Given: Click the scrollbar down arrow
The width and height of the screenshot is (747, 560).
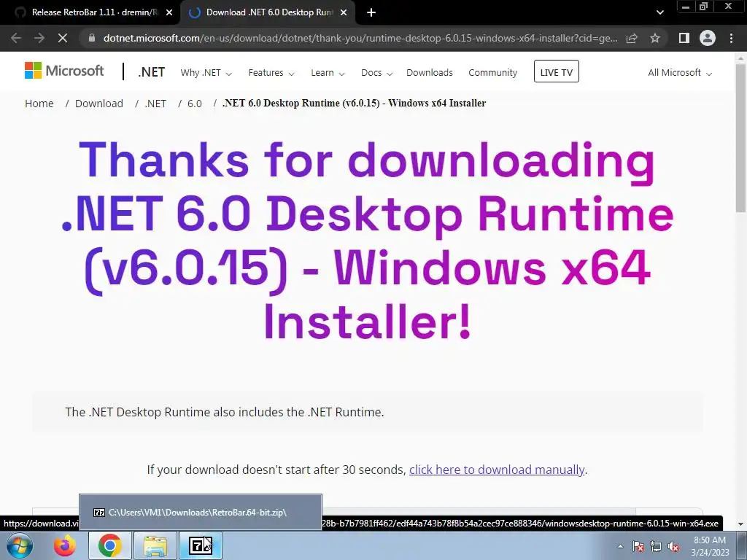Looking at the screenshot, I should coord(741,524).
